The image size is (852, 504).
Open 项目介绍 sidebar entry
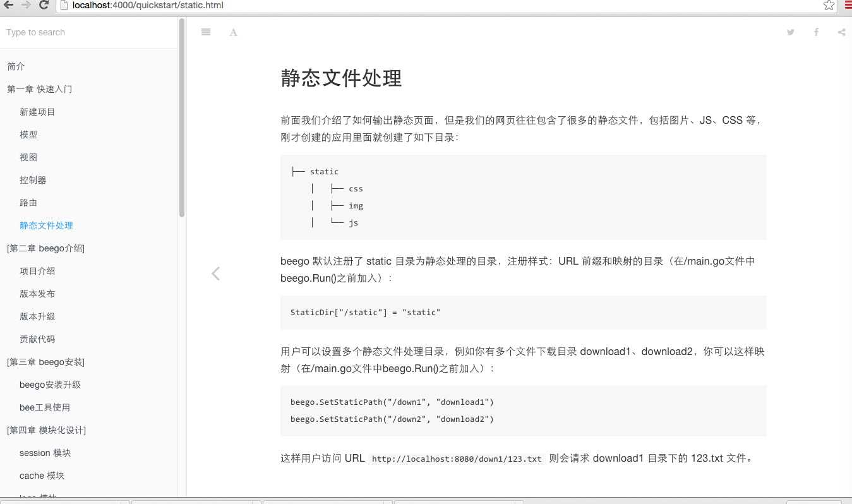tap(37, 271)
